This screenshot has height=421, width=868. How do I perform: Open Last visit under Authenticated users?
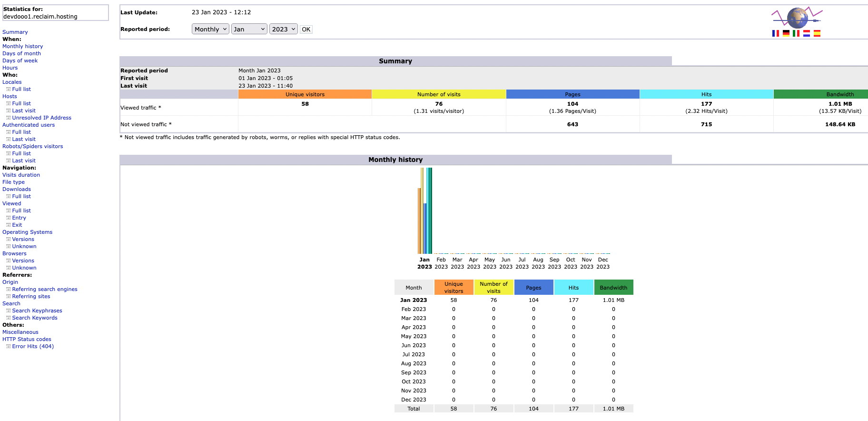point(24,139)
